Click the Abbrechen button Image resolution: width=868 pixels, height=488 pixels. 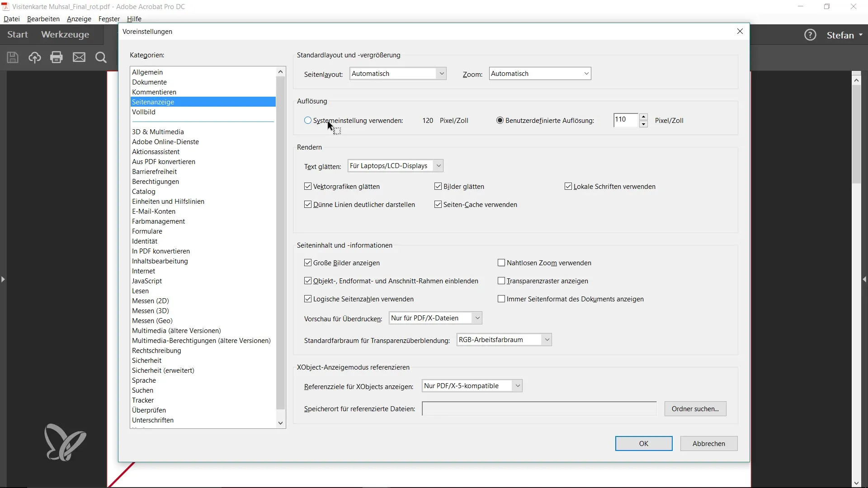[x=709, y=444]
